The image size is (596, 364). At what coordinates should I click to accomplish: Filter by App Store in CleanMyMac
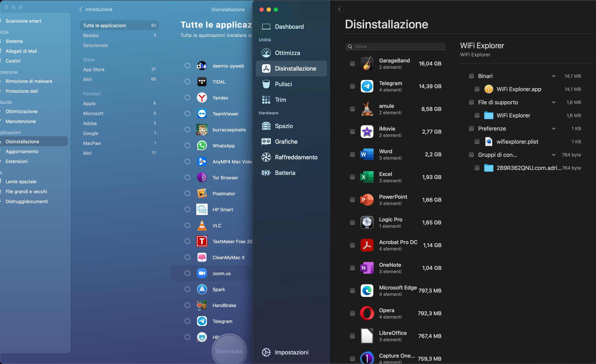119,69
